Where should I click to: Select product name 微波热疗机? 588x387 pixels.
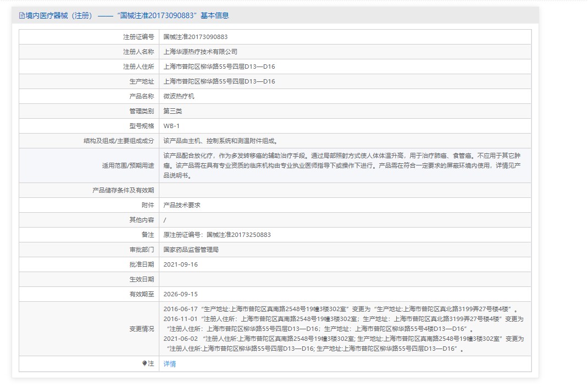pos(179,96)
